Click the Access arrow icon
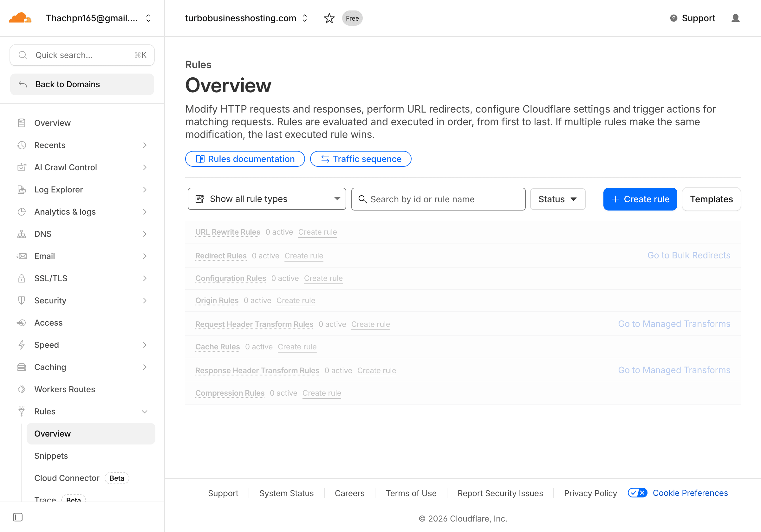 click(x=22, y=323)
